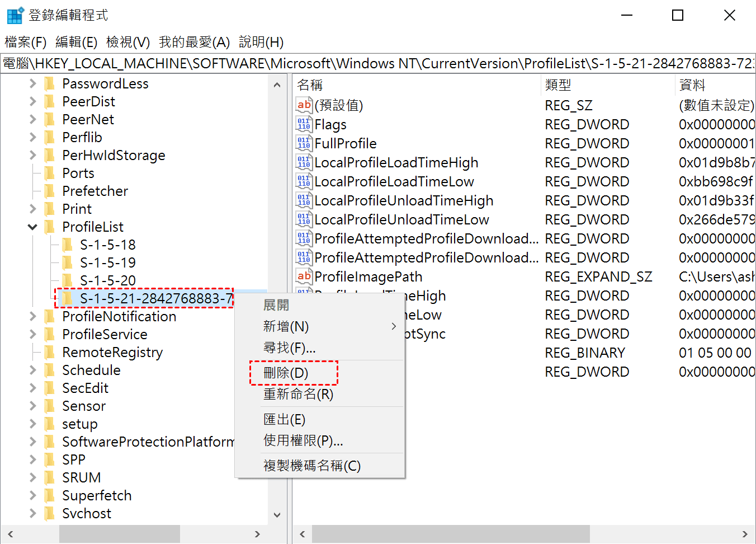Image resolution: width=756 pixels, height=544 pixels.
Task: Click the tree pane horizontal scrollbar thumb
Action: (120, 534)
